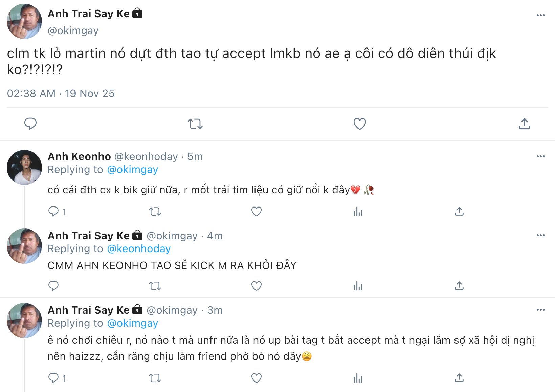Open Anh Trai Say Ke's main avatar
The height and width of the screenshot is (392, 555).
click(24, 21)
